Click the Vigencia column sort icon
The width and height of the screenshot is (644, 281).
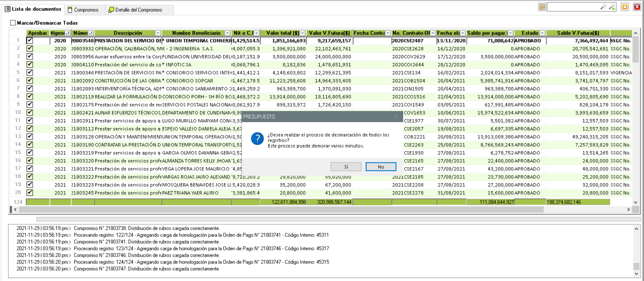[67, 33]
